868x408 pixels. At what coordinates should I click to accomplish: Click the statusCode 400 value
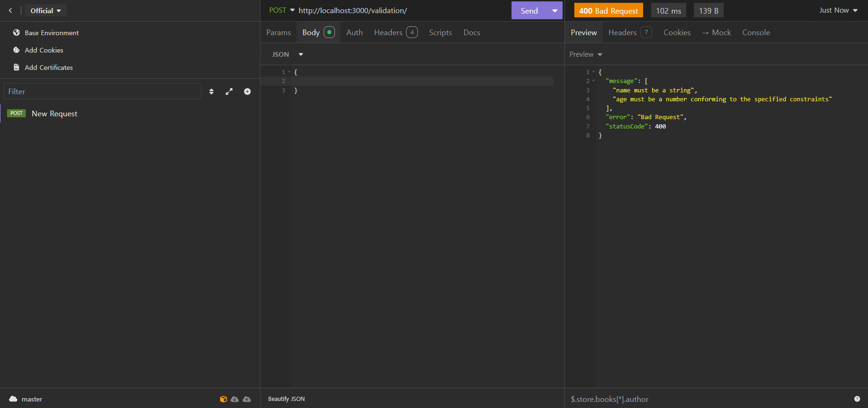coord(660,126)
